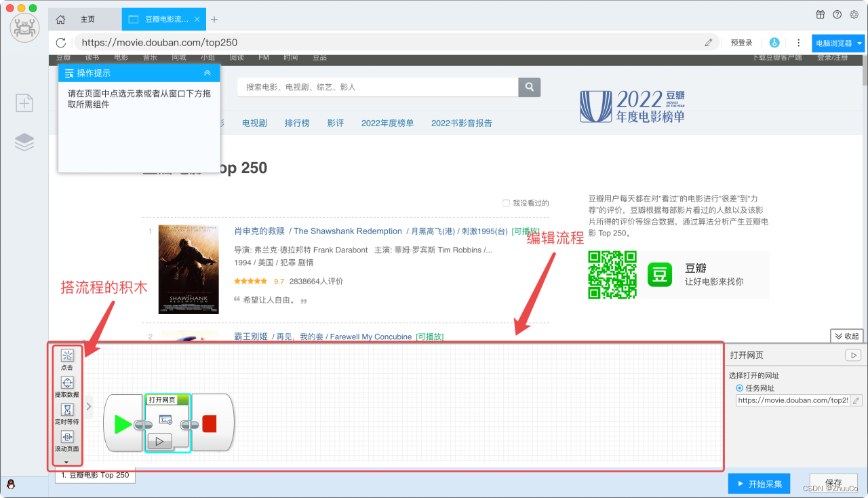This screenshot has height=498, width=868.
Task: Open the 影评 nav link
Action: [336, 123]
